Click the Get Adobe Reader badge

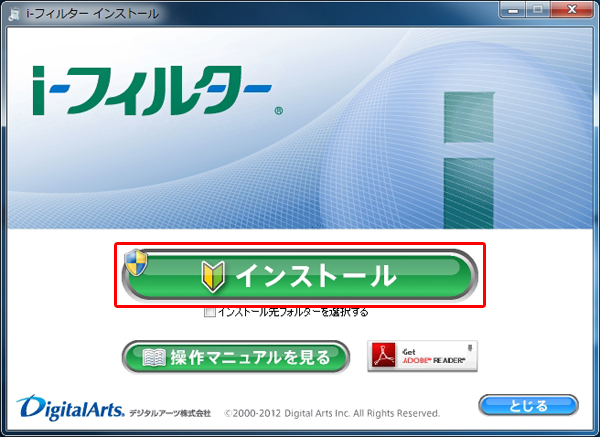point(422,356)
